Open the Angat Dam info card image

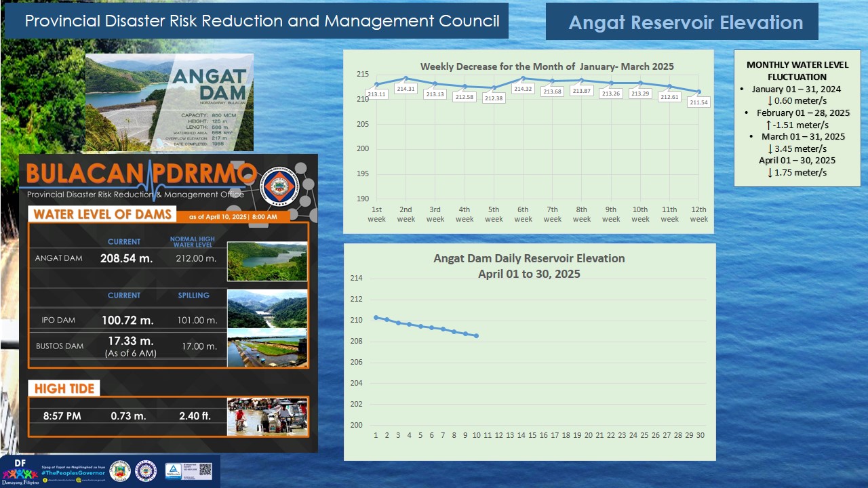(170, 102)
